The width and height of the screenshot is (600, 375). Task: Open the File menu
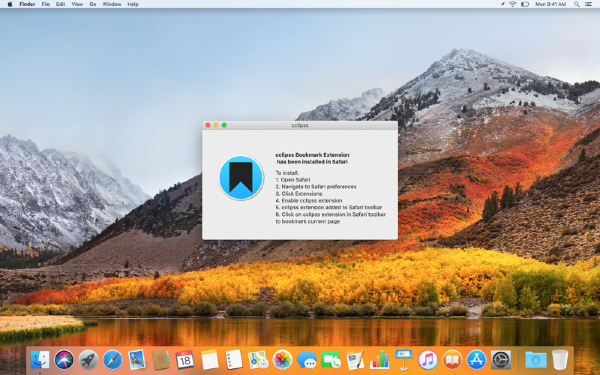pyautogui.click(x=46, y=4)
